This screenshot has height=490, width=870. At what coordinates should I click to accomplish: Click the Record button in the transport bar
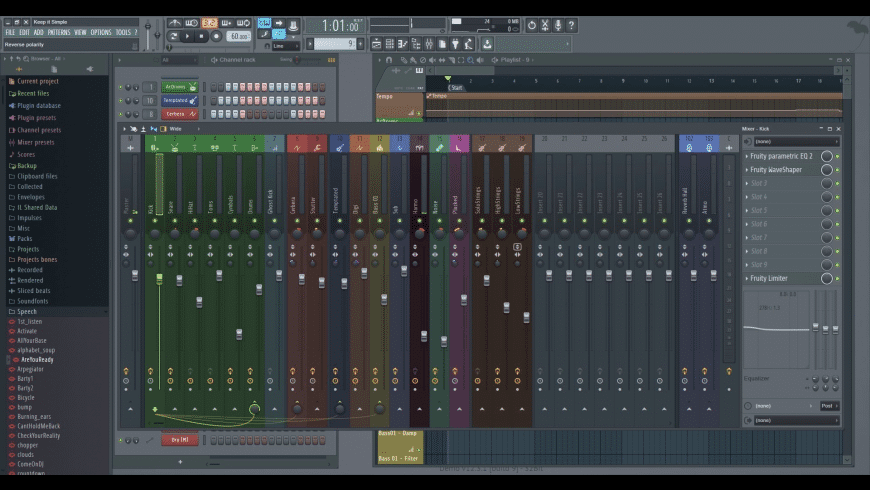pos(216,36)
